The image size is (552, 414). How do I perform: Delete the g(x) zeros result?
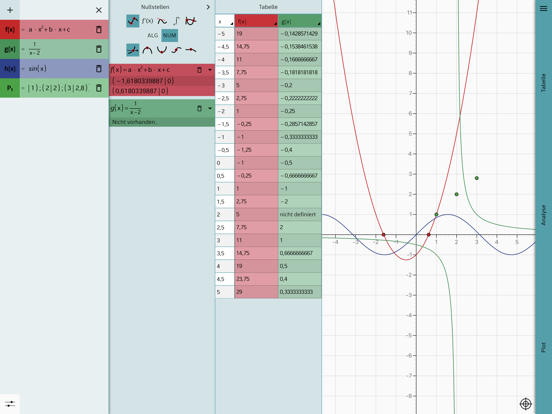tap(199, 108)
